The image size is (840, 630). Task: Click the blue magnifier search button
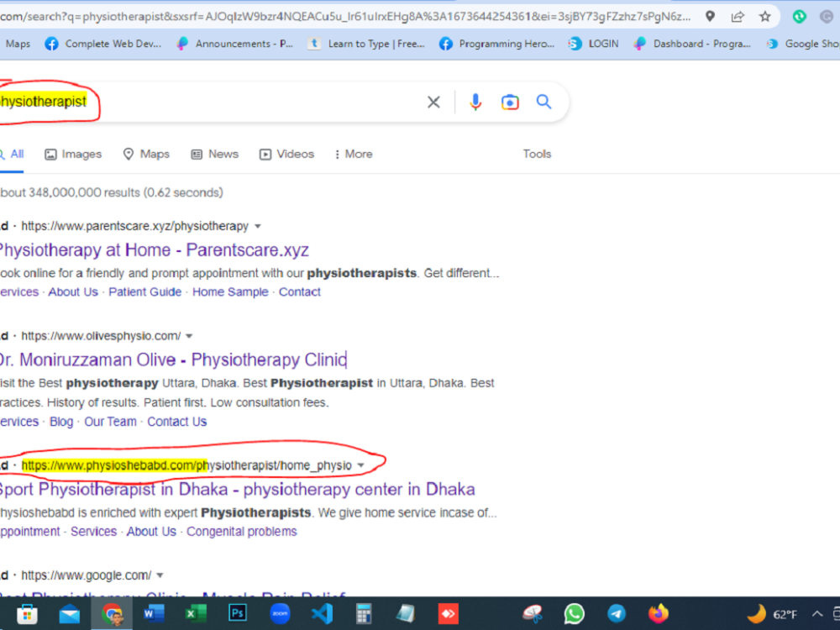[543, 102]
